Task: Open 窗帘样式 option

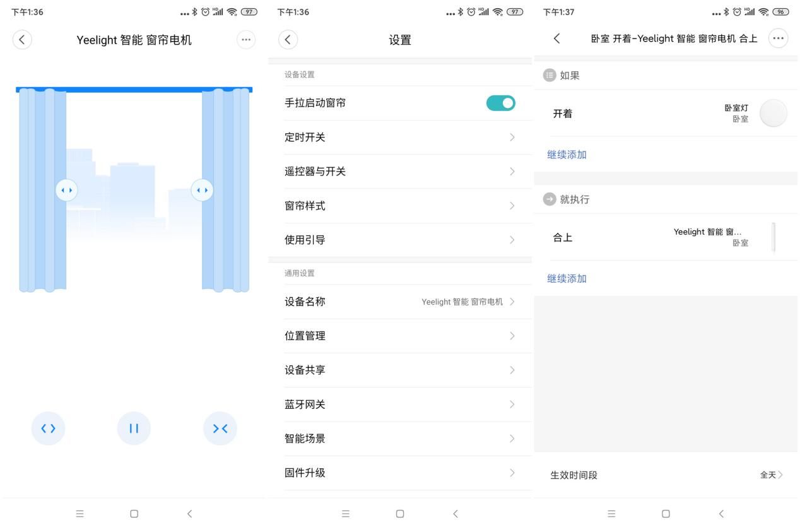Action: pos(400,206)
